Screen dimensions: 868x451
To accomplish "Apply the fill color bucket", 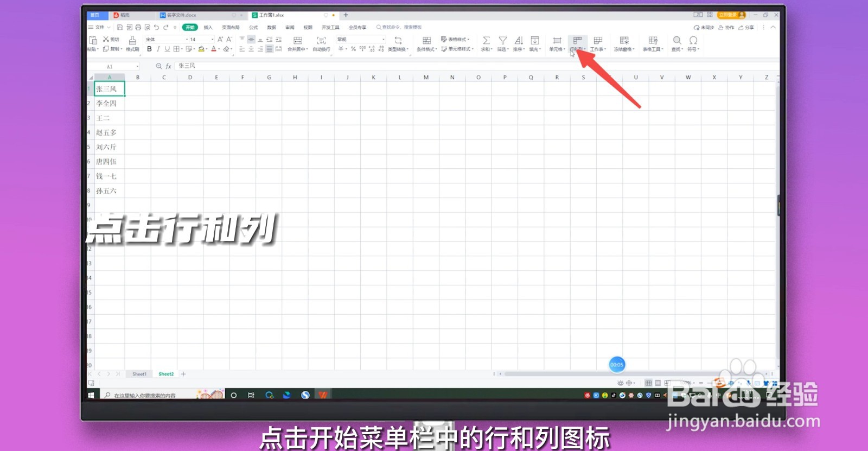I will [x=202, y=49].
